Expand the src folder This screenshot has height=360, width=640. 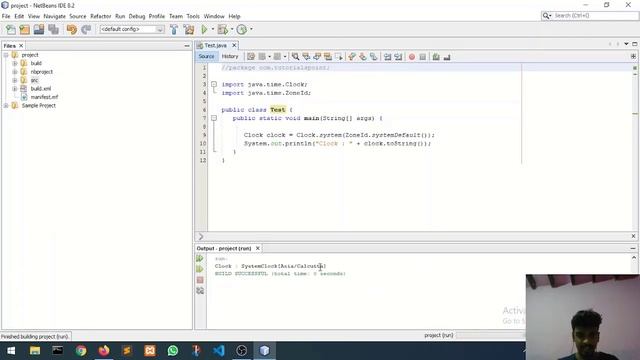(15, 80)
